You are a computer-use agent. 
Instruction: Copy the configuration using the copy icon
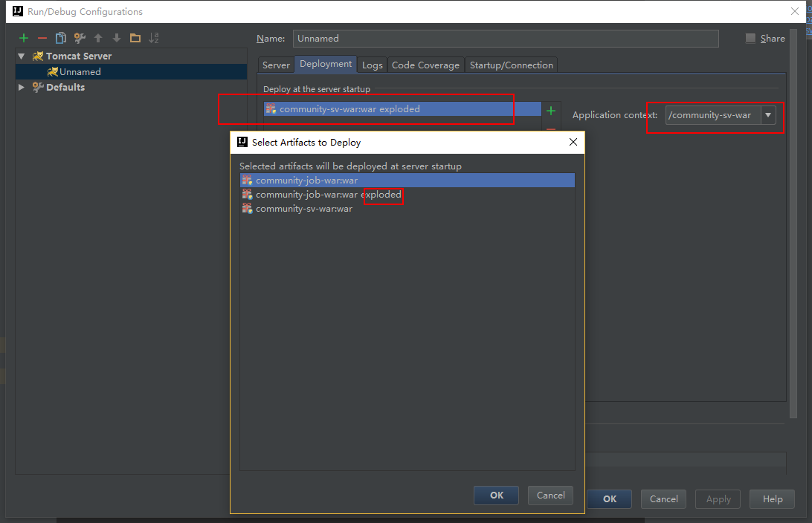(x=61, y=39)
